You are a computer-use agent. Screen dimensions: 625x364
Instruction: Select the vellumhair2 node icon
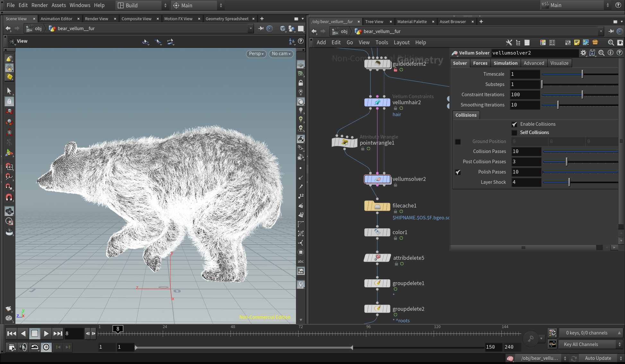click(x=378, y=102)
